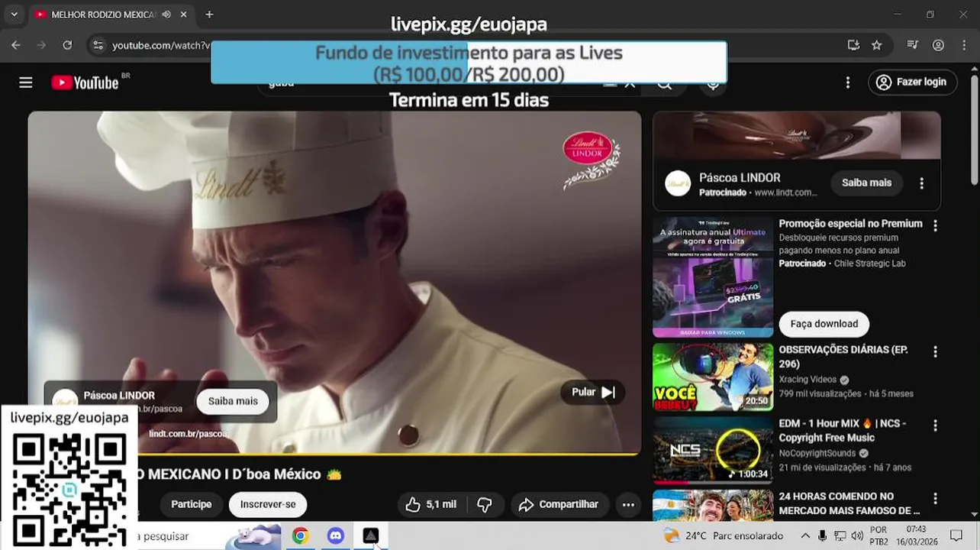The height and width of the screenshot is (550, 980).
Task: Click the Compartilhar share button
Action: click(x=559, y=504)
